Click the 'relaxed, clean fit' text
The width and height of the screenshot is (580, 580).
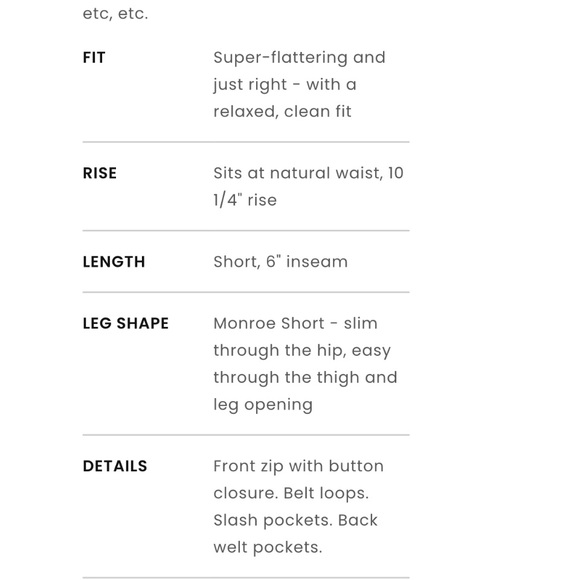[x=282, y=112]
